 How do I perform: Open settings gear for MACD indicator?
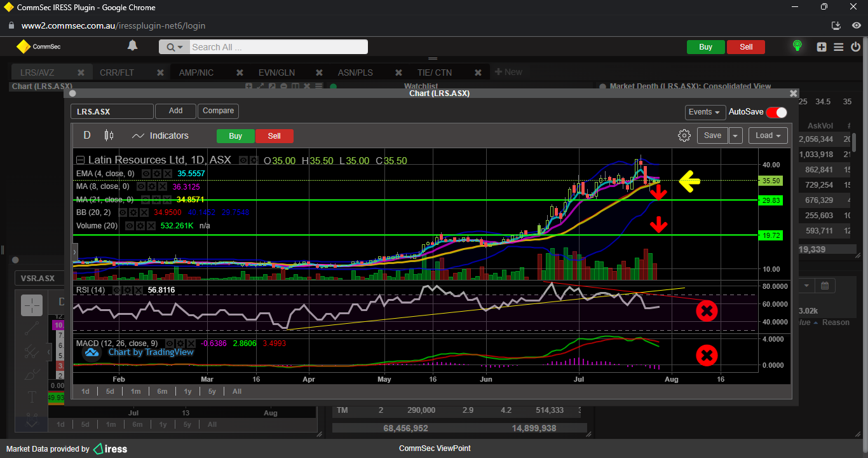coord(180,343)
